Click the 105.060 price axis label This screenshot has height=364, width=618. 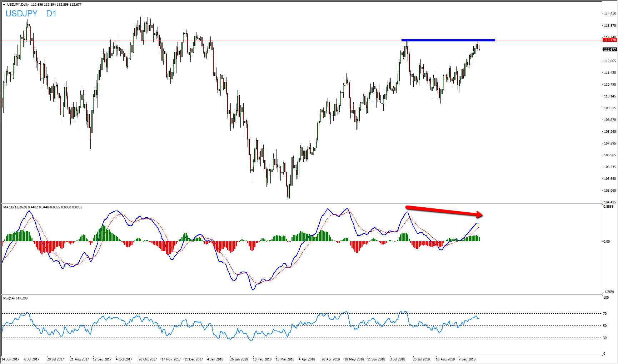click(x=610, y=191)
